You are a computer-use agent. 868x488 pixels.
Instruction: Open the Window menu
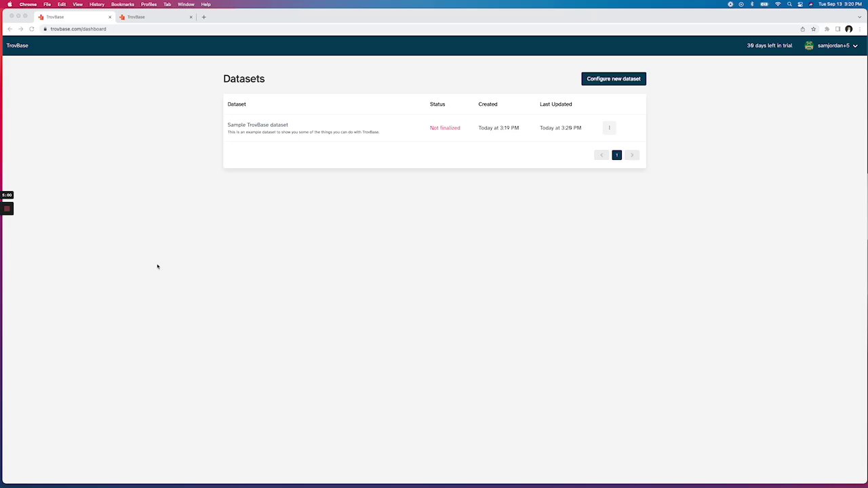click(186, 4)
